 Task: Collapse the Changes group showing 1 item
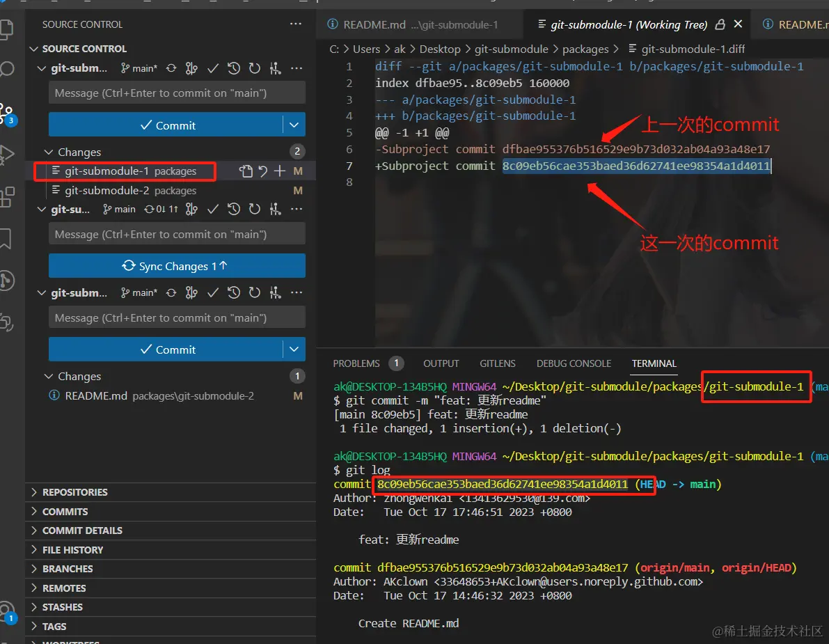point(49,377)
